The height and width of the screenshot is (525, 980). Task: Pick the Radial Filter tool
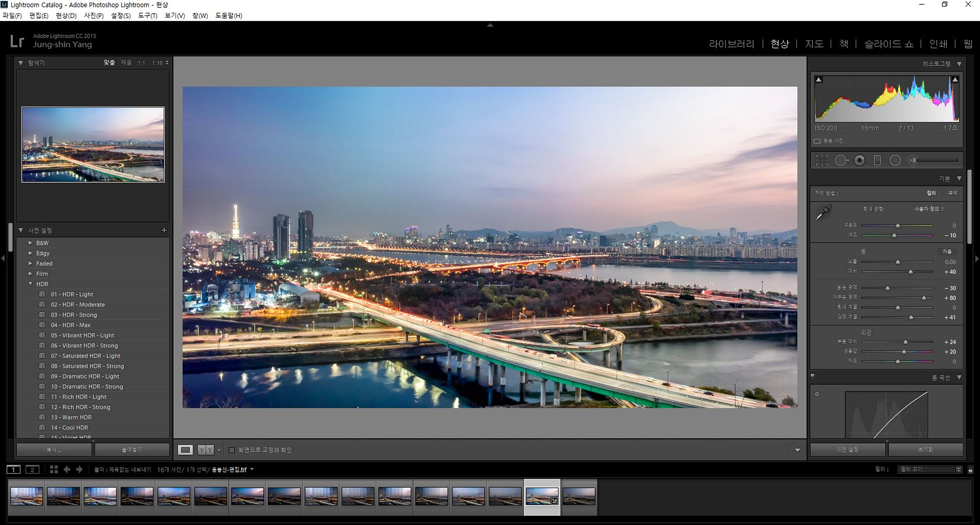(895, 160)
